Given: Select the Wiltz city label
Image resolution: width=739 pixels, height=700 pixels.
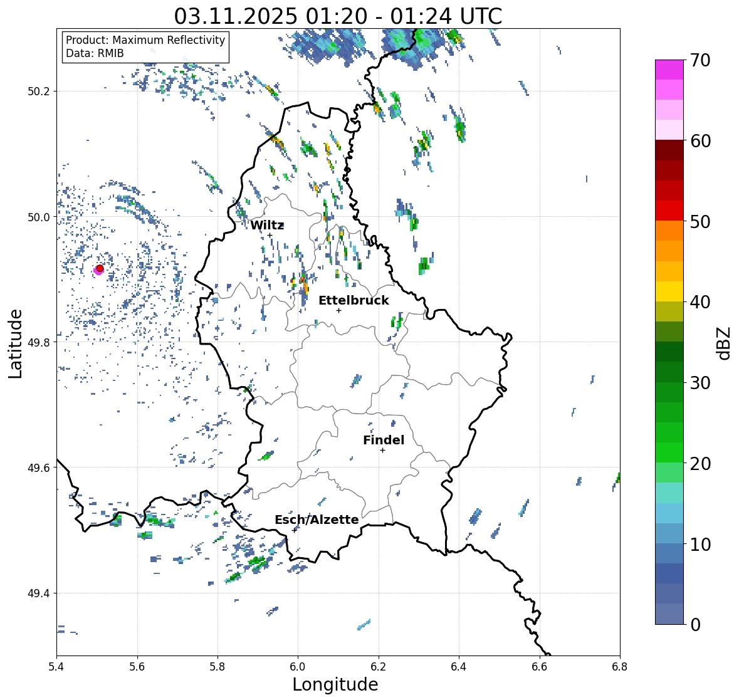Looking at the screenshot, I should 267,225.
